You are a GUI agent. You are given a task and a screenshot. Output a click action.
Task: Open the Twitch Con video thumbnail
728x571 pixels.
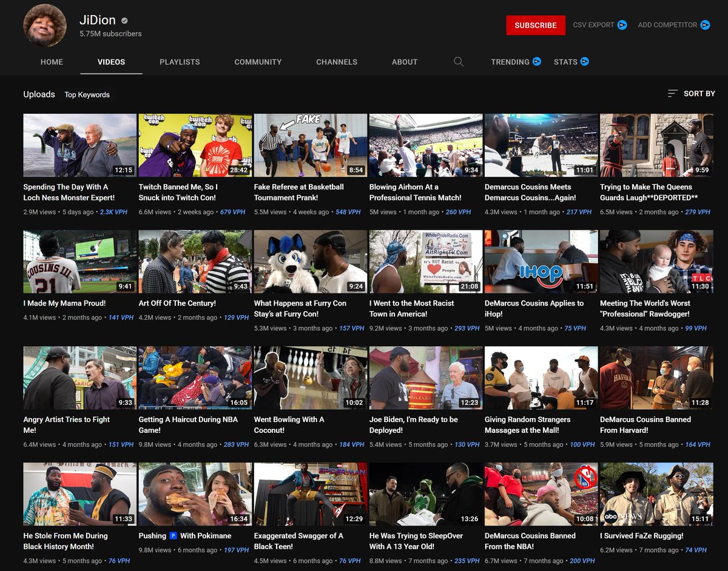(x=195, y=145)
